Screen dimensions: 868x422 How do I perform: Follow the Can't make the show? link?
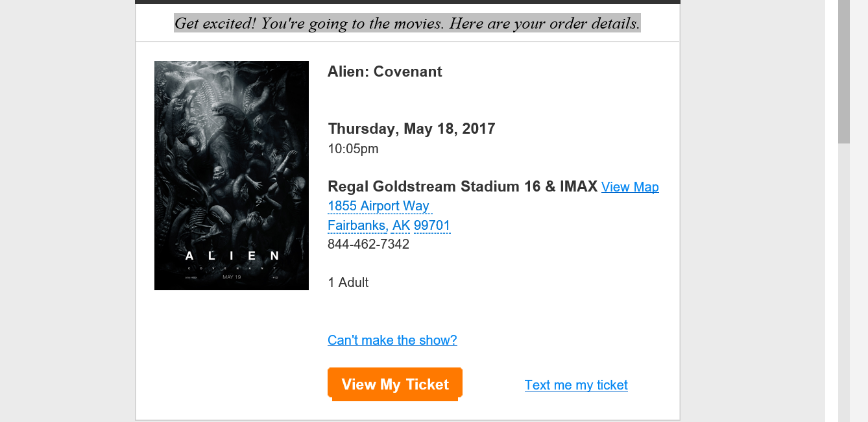pos(392,340)
